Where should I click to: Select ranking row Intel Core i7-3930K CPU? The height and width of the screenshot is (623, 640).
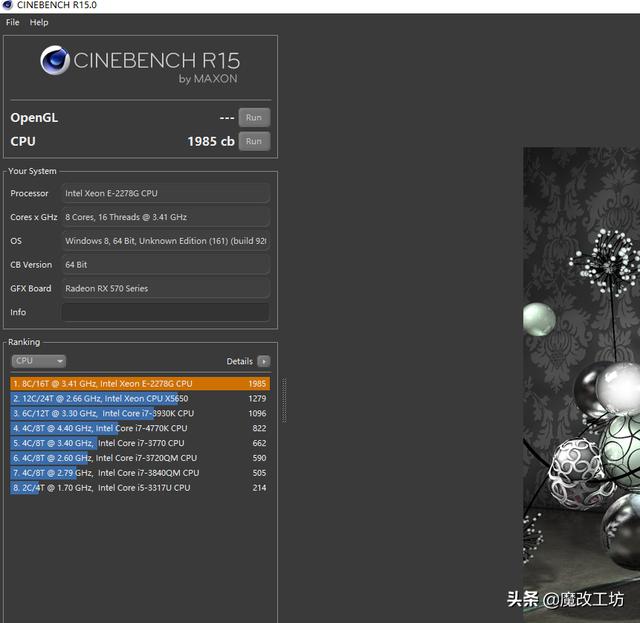140,414
